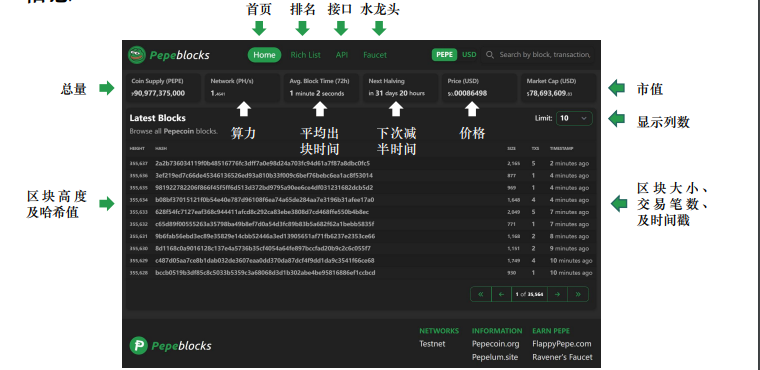Open the Home tab
This screenshot has width=760, height=370.
[264, 55]
